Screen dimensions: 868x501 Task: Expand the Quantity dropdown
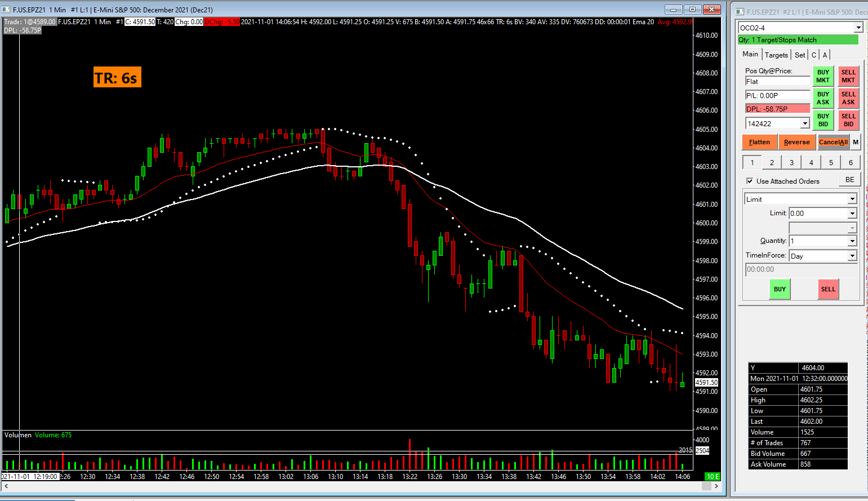[852, 241]
